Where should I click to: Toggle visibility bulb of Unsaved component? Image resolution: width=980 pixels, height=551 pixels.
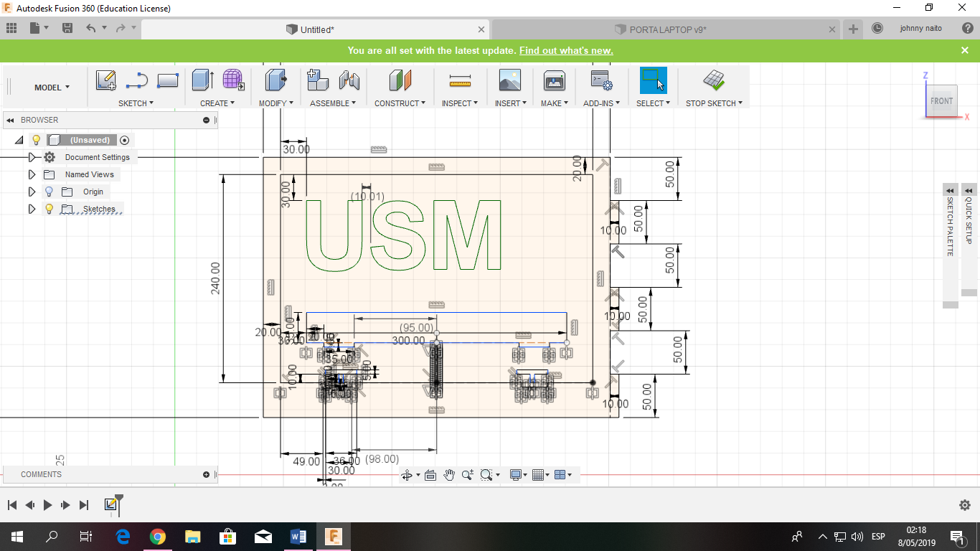pos(37,140)
